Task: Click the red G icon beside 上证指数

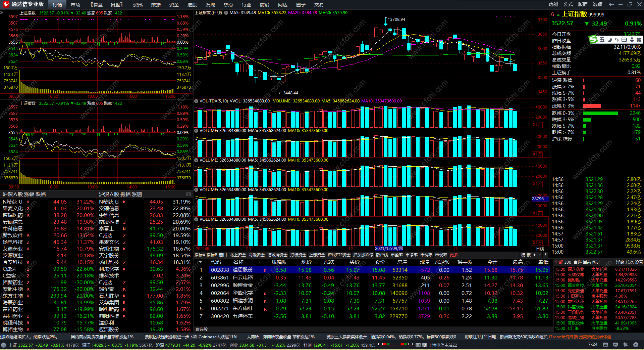Action: click(x=553, y=14)
